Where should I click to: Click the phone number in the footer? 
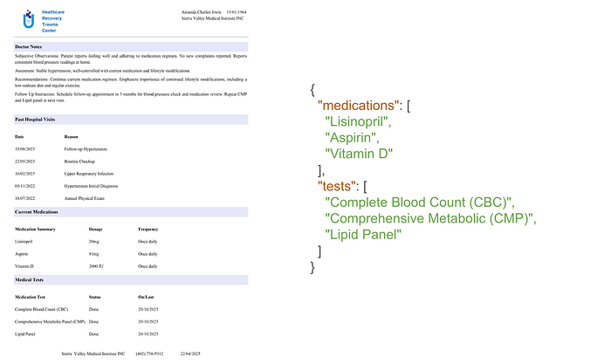(x=150, y=353)
